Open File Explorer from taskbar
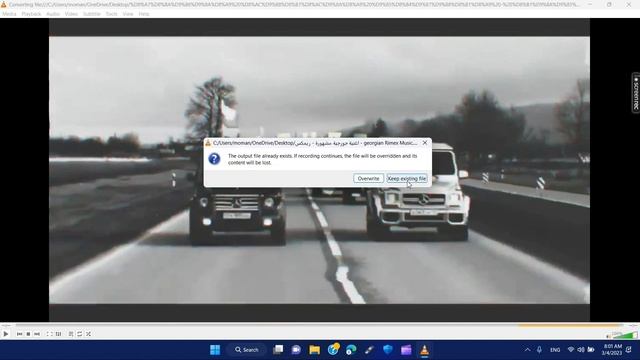 314,350
